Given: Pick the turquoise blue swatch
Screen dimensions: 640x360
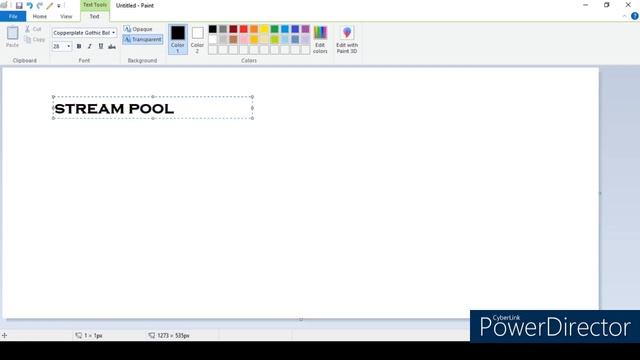Looking at the screenshot, I should (x=285, y=29).
